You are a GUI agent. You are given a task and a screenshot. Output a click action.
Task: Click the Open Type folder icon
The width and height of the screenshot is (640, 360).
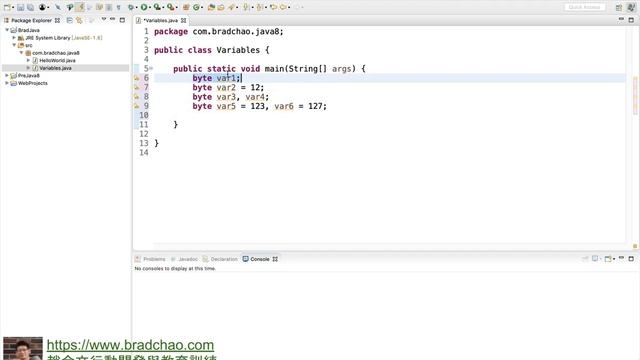coord(211,7)
